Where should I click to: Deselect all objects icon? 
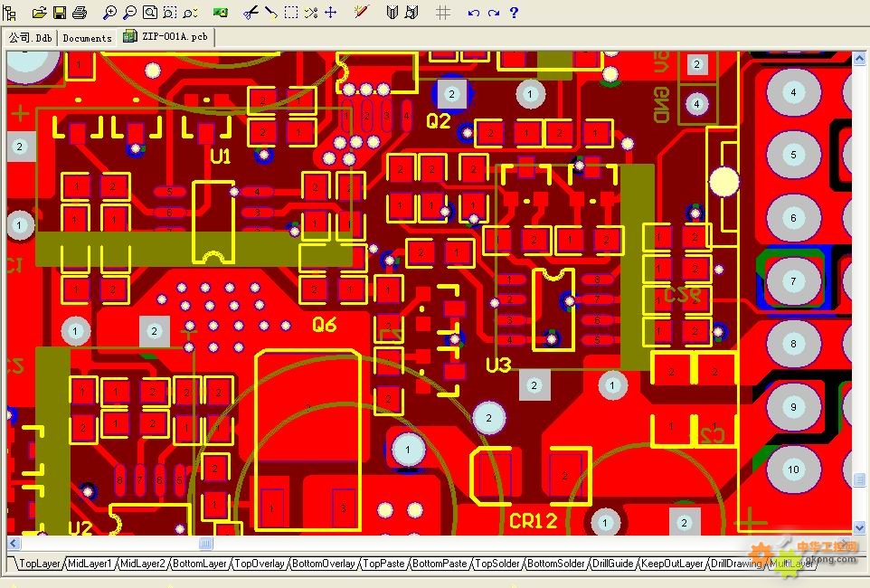311,13
